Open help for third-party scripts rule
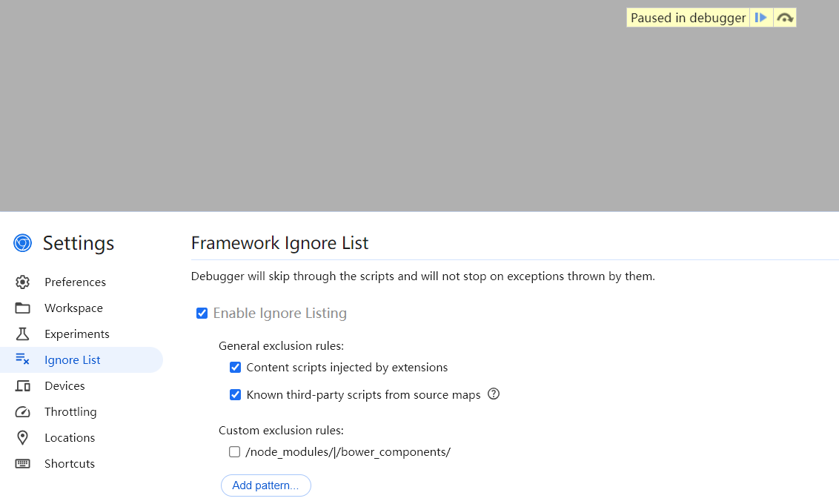This screenshot has height=504, width=839. click(x=494, y=394)
